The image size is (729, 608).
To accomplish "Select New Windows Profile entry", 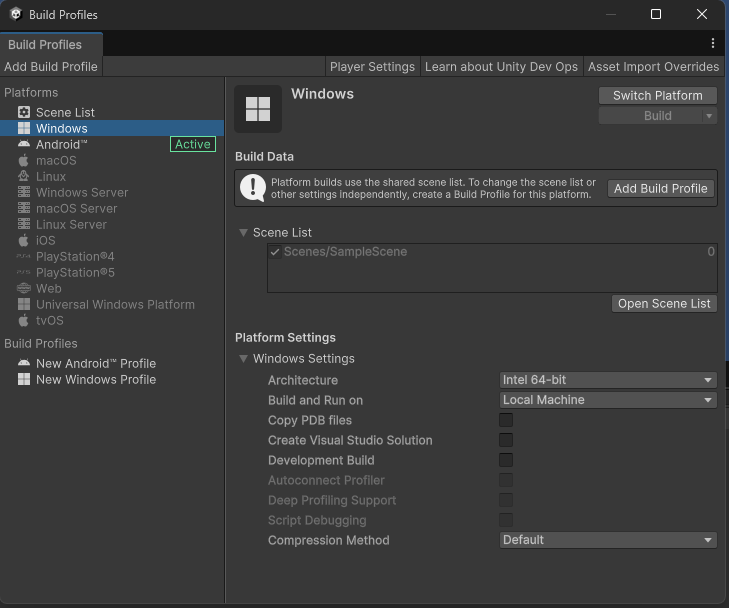I will [112, 379].
